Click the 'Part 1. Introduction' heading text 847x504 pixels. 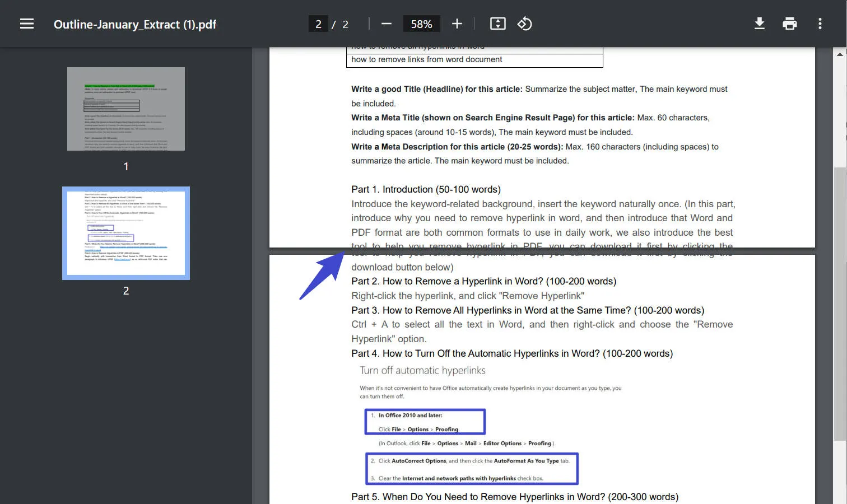tap(426, 189)
